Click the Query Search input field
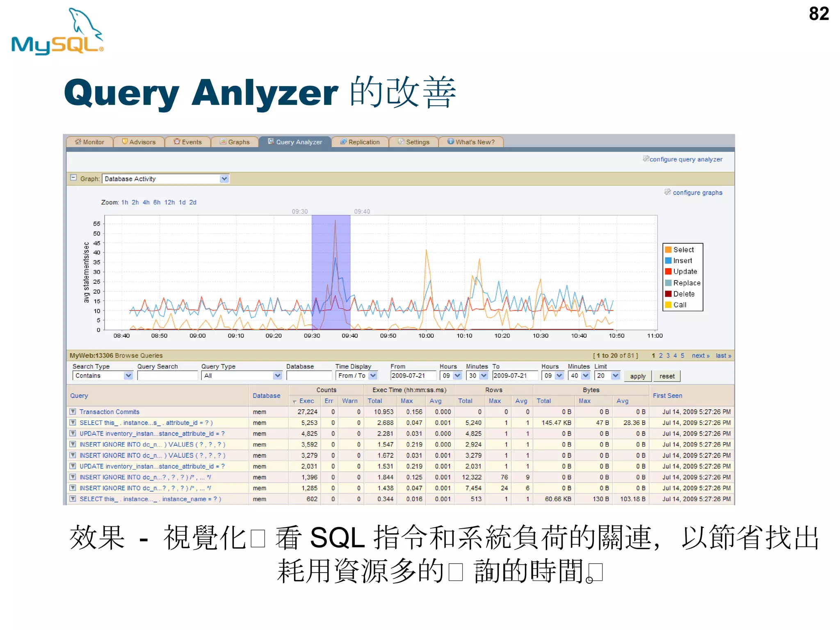840x630 pixels. [x=167, y=376]
